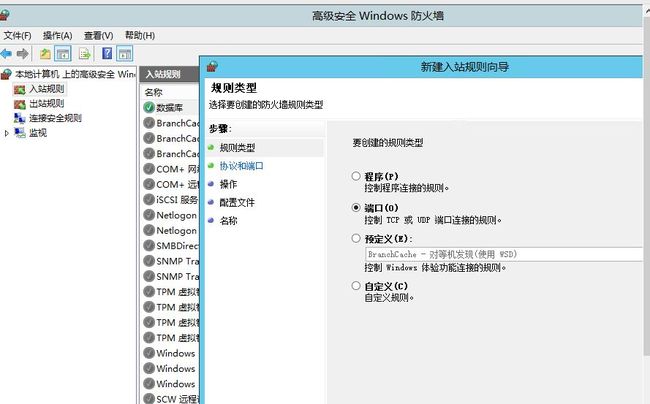Select 入站规则 in the tree
Image resolution: width=650 pixels, height=404 pixels.
47,89
